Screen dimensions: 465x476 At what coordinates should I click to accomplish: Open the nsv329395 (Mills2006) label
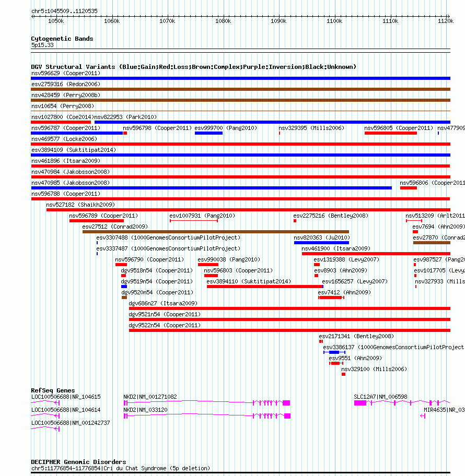[311, 128]
